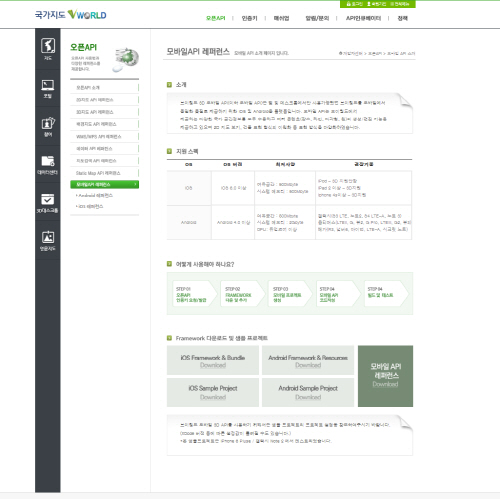
Task: Open the 지도 map icon in the dark sidebar
Action: click(x=48, y=49)
